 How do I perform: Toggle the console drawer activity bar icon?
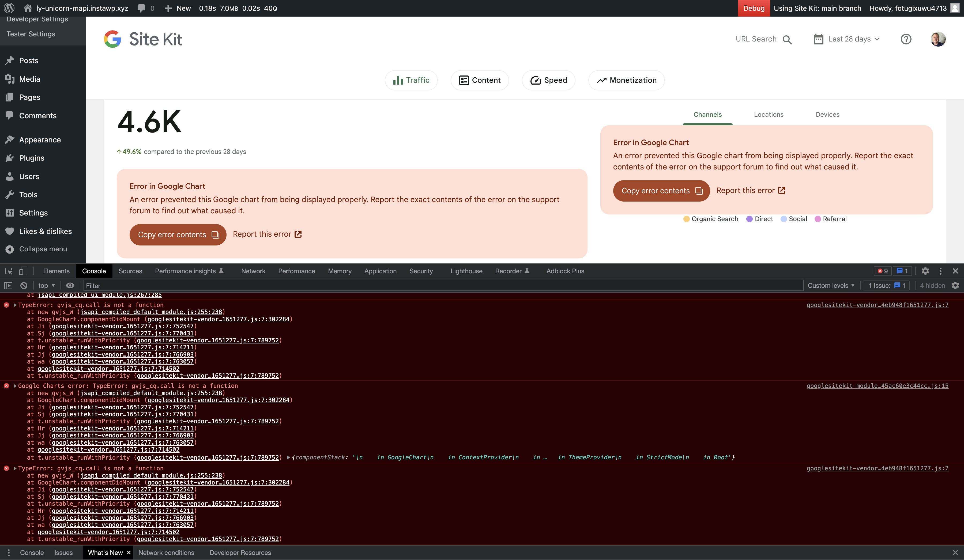tap(8, 285)
